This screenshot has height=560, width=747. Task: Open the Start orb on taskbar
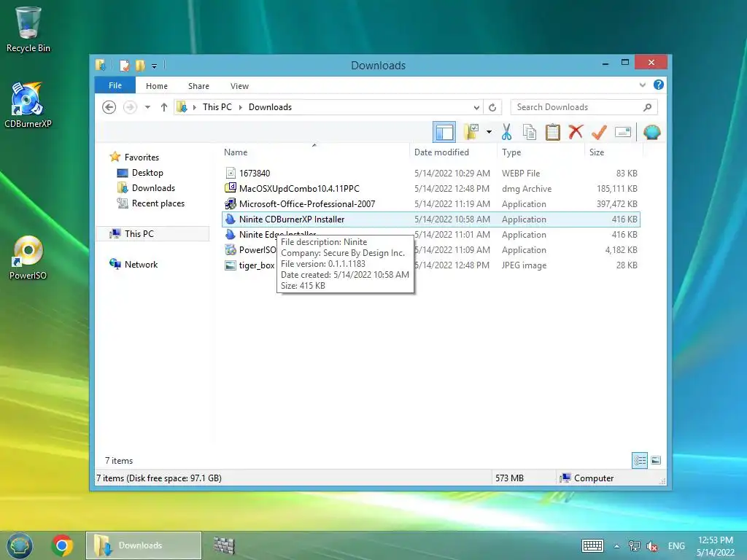(x=19, y=545)
